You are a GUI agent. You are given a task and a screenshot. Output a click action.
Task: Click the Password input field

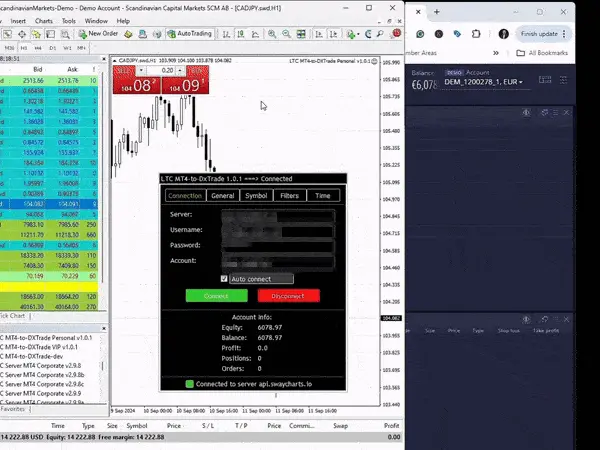[278, 246]
